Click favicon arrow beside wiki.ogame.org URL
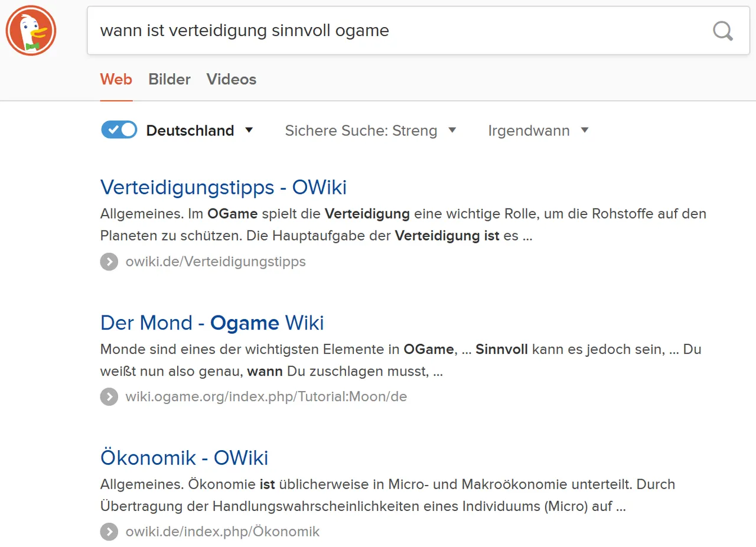This screenshot has height=547, width=756. click(x=109, y=396)
